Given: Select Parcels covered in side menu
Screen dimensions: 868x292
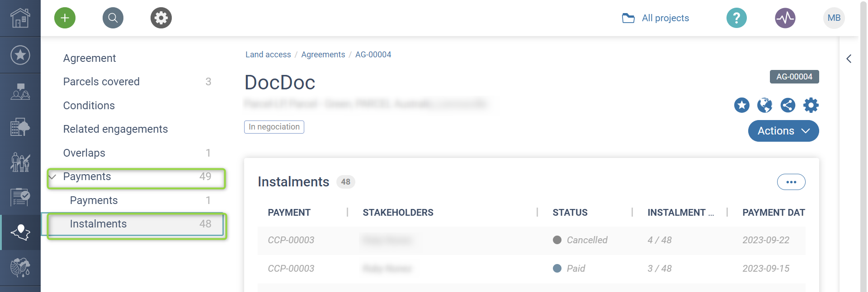Looking at the screenshot, I should (x=101, y=82).
